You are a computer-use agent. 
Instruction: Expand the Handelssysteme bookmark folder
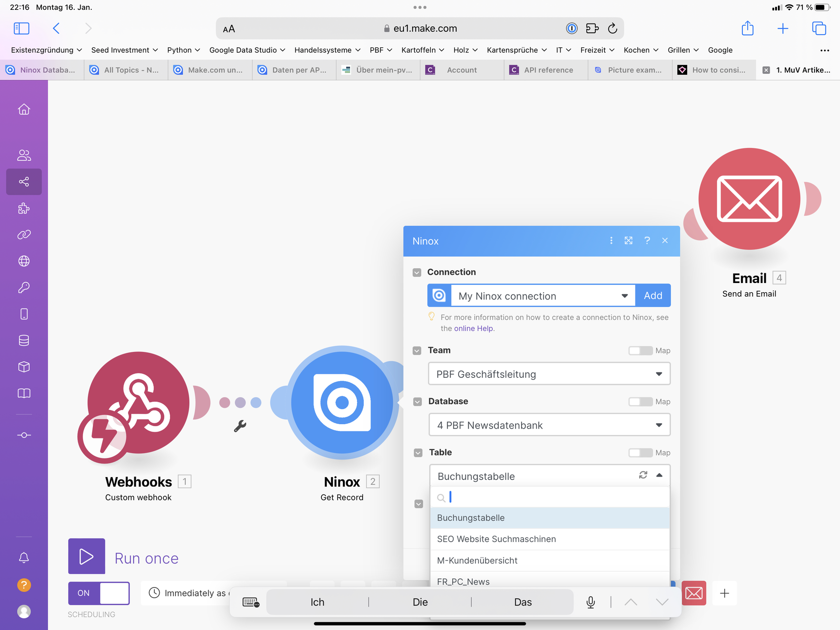(327, 50)
